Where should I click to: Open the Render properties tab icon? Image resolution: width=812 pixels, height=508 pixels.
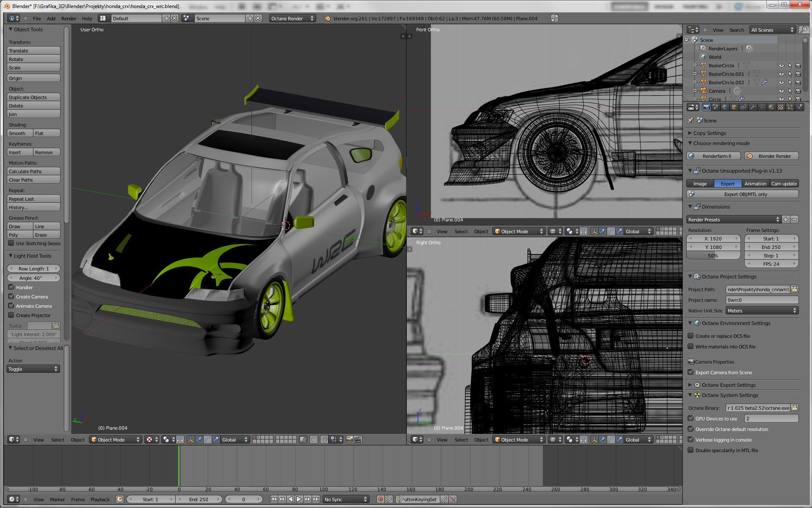pos(706,108)
